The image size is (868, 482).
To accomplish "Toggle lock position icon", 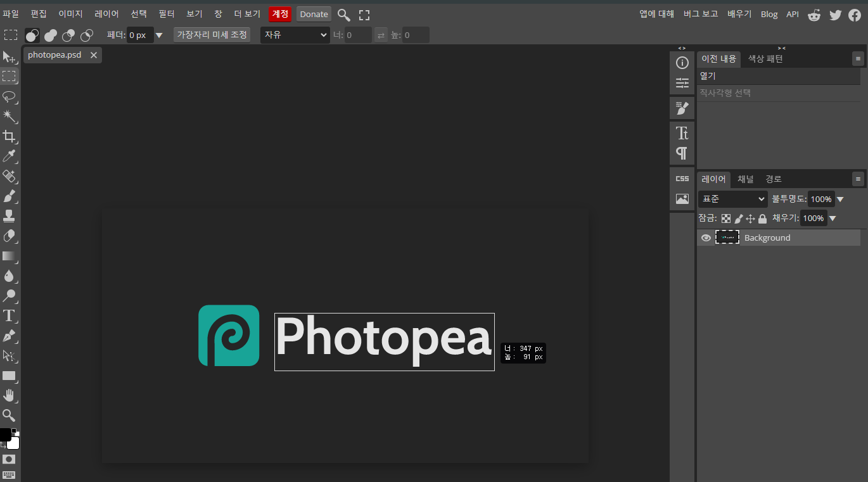I will (x=751, y=219).
